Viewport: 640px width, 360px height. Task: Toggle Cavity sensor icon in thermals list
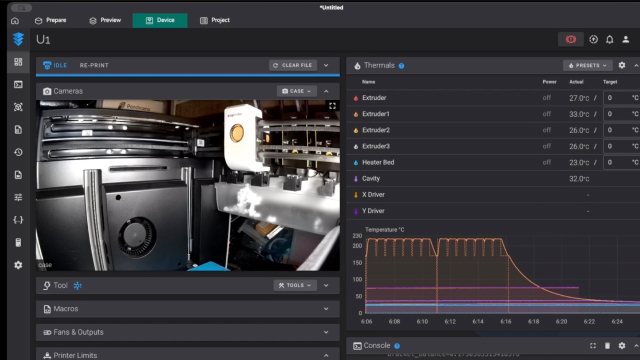tap(356, 178)
